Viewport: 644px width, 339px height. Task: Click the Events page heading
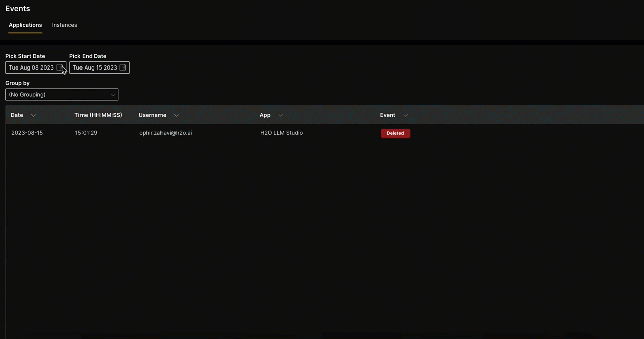tap(17, 8)
